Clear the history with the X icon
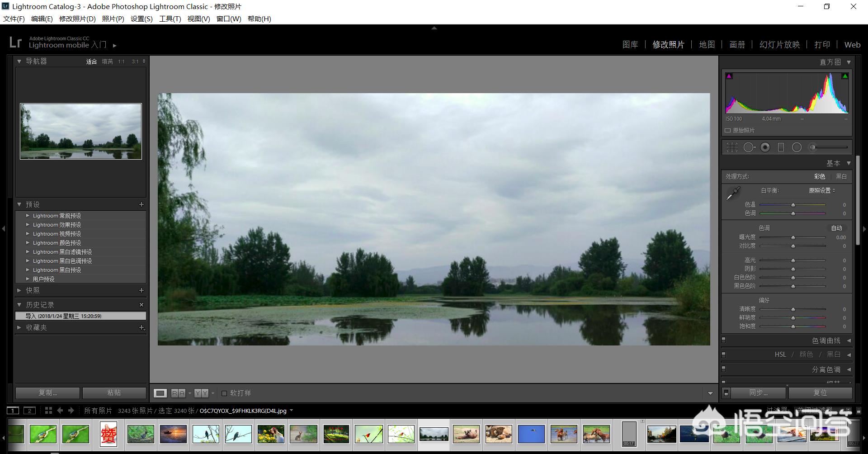This screenshot has width=868, height=454. click(x=142, y=305)
